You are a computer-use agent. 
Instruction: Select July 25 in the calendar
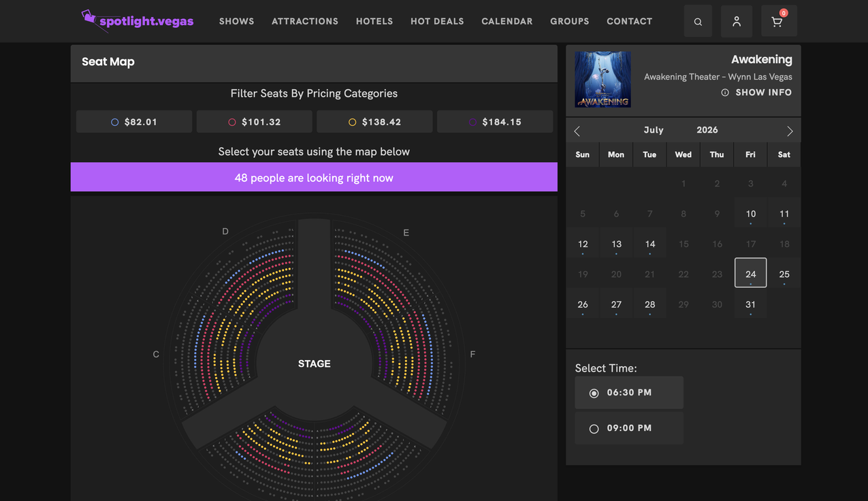pyautogui.click(x=784, y=274)
